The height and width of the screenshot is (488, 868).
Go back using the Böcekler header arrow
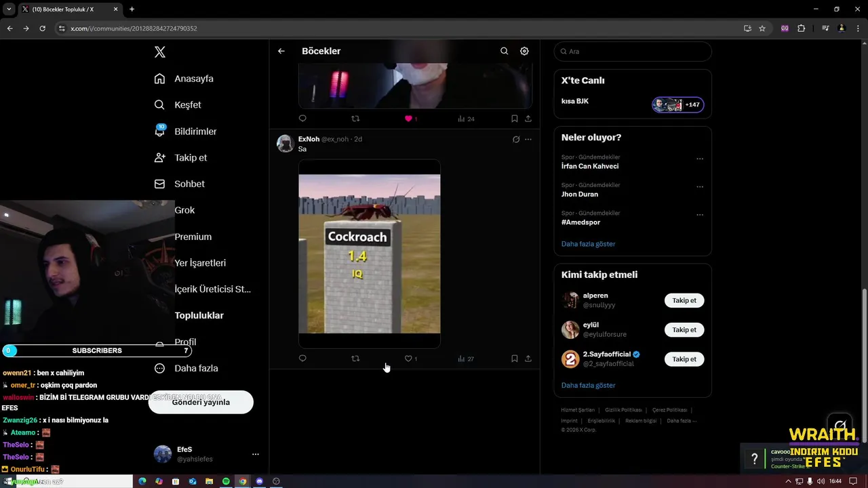click(281, 51)
